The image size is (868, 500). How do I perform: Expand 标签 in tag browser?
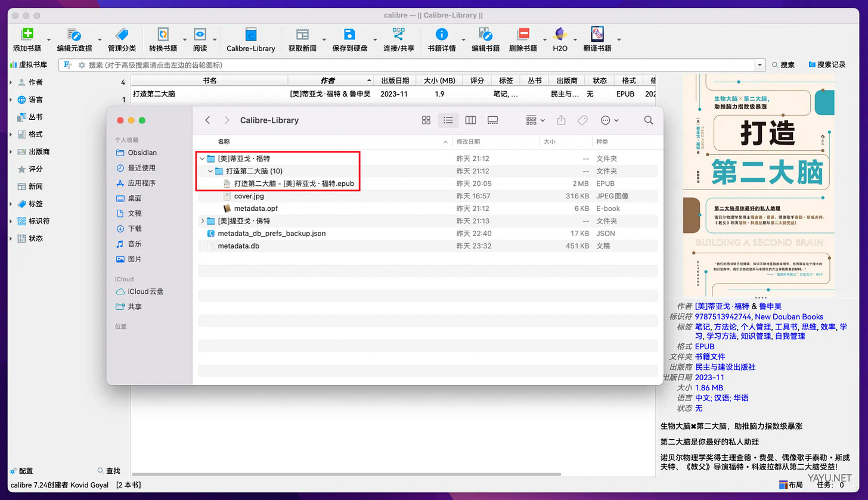[x=11, y=204]
